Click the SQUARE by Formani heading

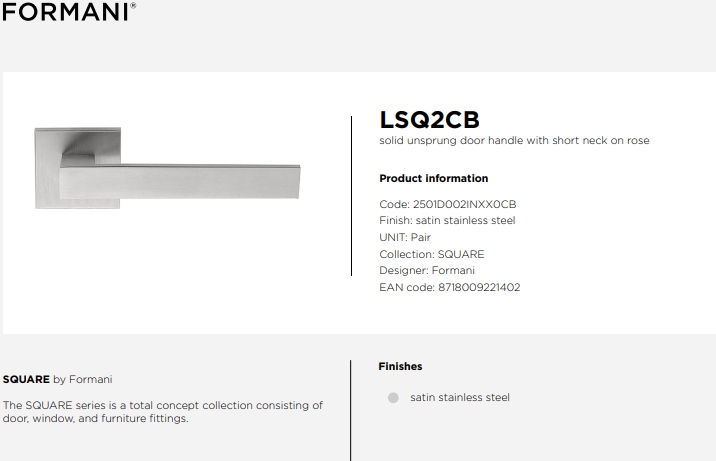58,379
